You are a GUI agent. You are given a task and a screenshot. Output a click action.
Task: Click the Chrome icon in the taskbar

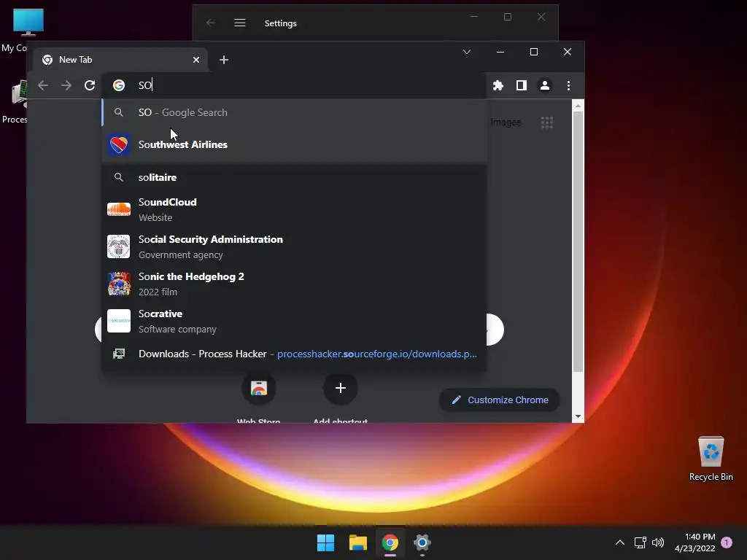pos(390,542)
